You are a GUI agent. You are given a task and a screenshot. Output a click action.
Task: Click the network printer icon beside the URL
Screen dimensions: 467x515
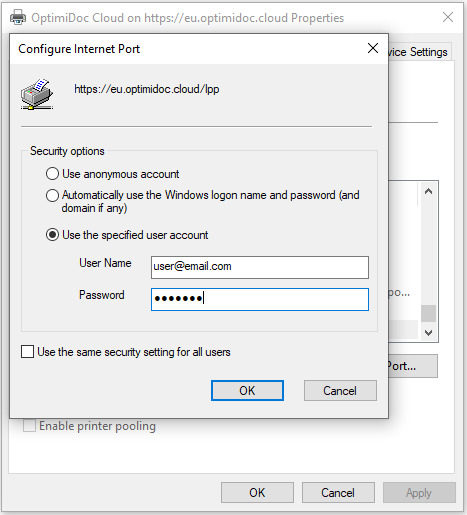(x=37, y=94)
